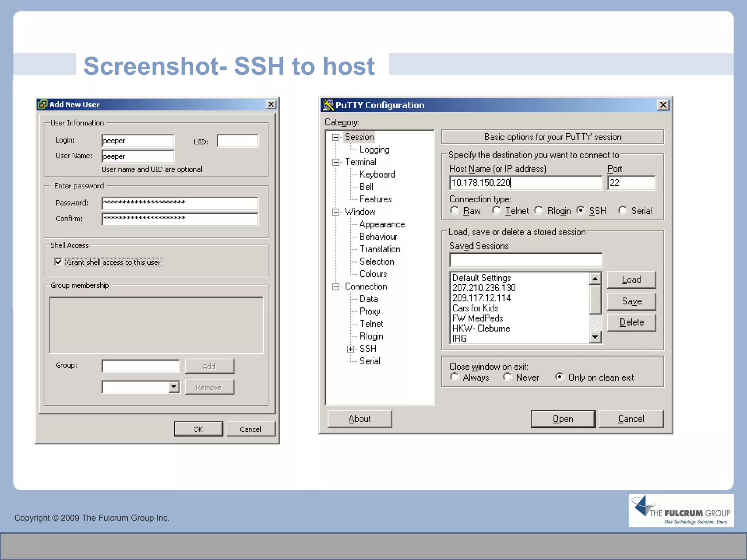Click the Port input field

click(x=631, y=183)
